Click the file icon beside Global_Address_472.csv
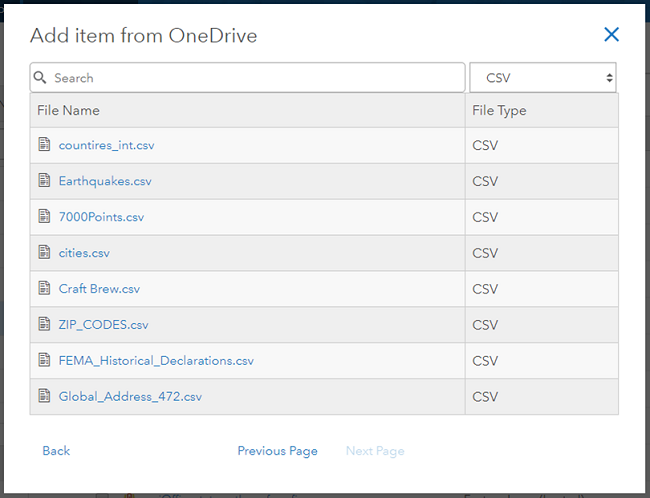Screen dimensions: 650x498 pos(44,396)
